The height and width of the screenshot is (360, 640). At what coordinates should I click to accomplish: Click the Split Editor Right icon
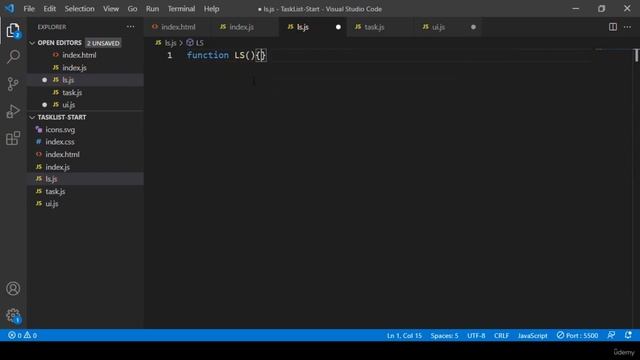[613, 27]
